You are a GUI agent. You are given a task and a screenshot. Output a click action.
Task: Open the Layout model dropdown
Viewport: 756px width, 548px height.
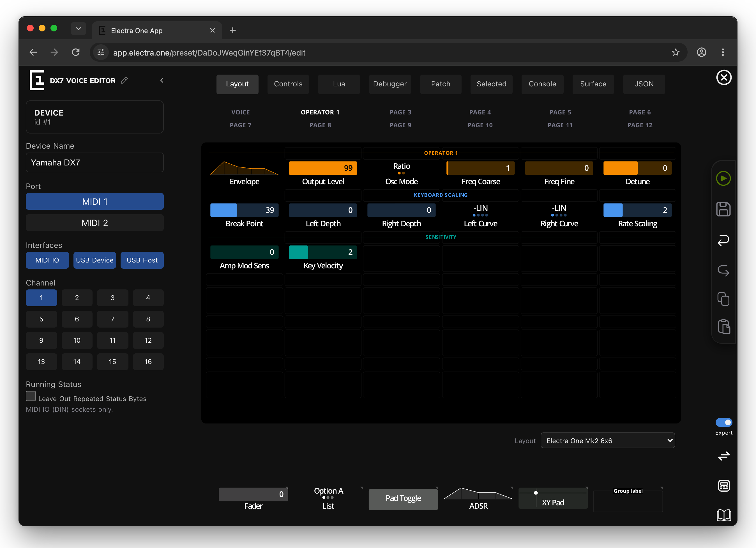tap(607, 440)
